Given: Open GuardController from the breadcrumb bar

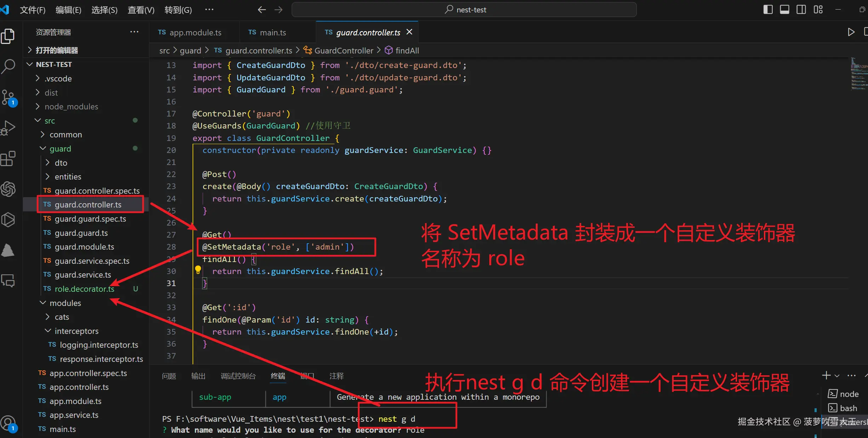Looking at the screenshot, I should click(x=343, y=50).
